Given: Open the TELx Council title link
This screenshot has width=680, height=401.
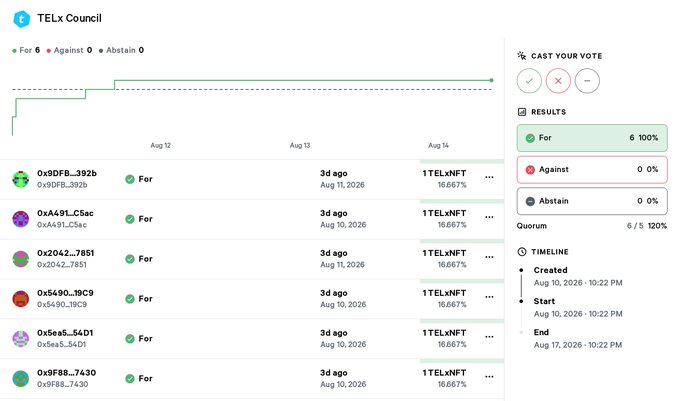Looking at the screenshot, I should pos(69,18).
